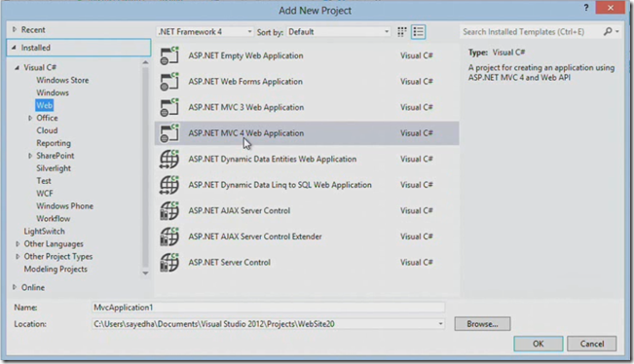Click the category tree scrollbar up arrow
Image resolution: width=634 pixels, height=364 pixels.
pos(145,62)
